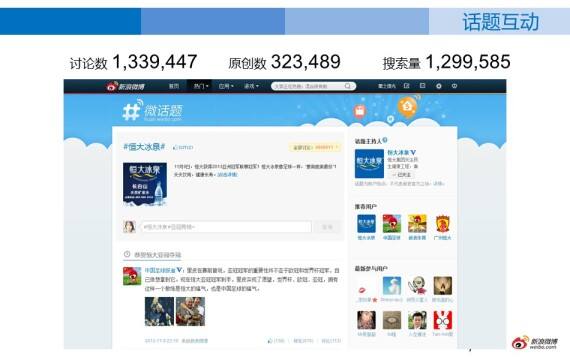
Task: Click the topic post text input field
Action: click(226, 227)
